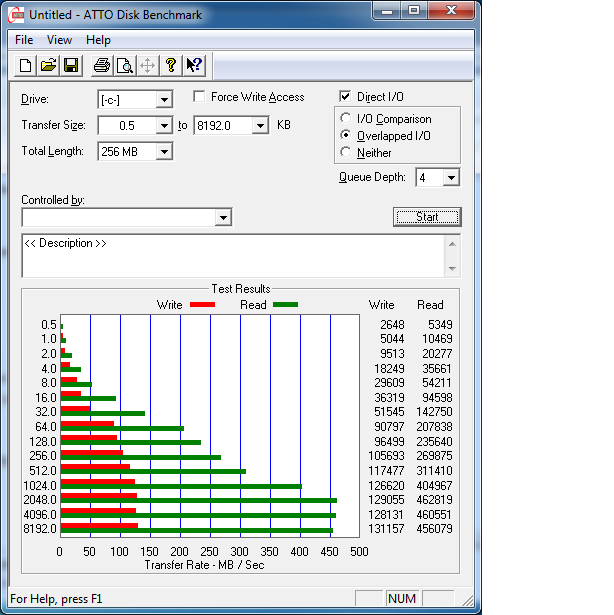Enable Force Write Access checkbox
614x615 pixels.
[x=199, y=96]
